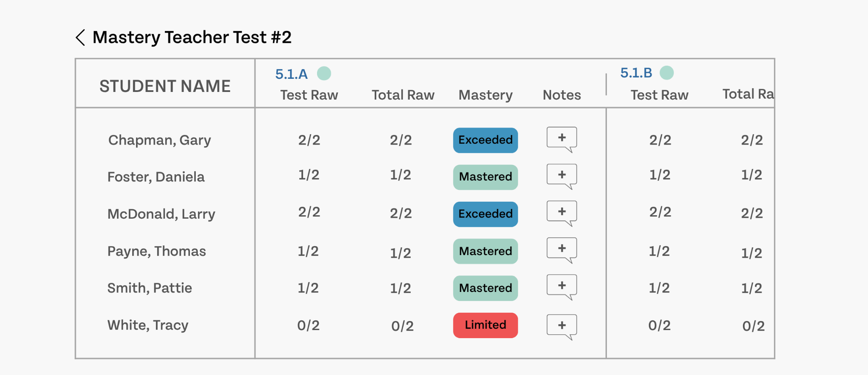868x375 pixels.
Task: Add a note for Chapman, Gary
Action: point(562,139)
